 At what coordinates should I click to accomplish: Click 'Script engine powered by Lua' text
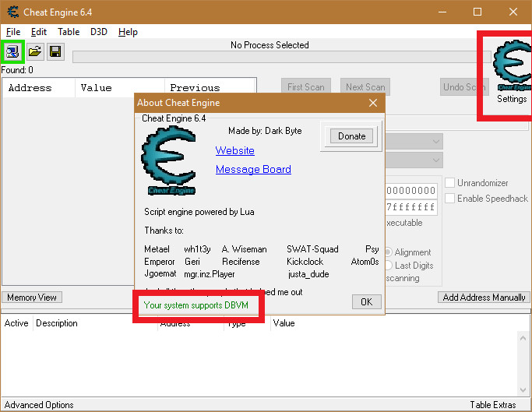(x=199, y=212)
